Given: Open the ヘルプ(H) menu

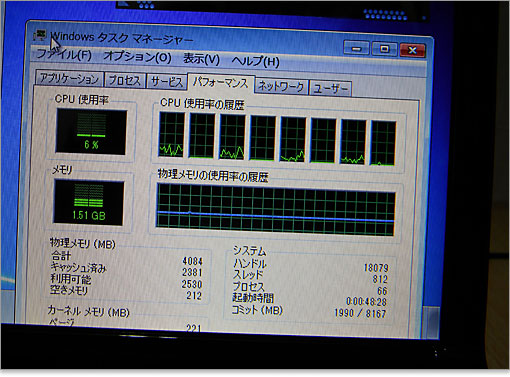Looking at the screenshot, I should [255, 61].
